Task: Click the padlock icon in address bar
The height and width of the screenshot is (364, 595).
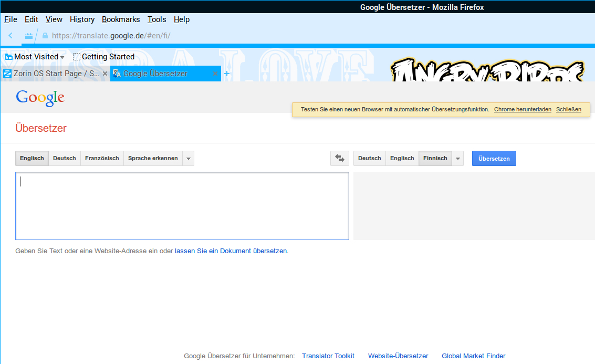Action: tap(45, 36)
